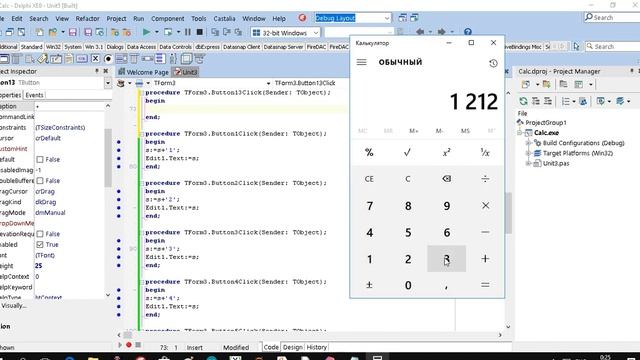Switch to the History tab below editor
640x360 pixels.
316,347
